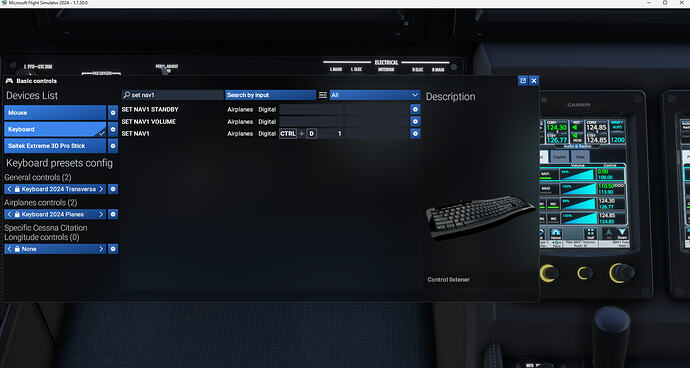Adjust NAV2 volume slider on Garmin
This screenshot has width=690, height=368.
(578, 189)
